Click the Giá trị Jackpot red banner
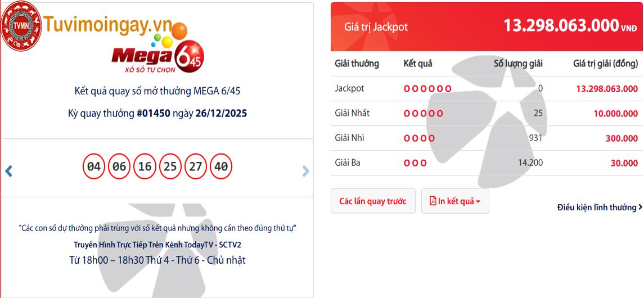This screenshot has width=644, height=298. pyautogui.click(x=486, y=26)
